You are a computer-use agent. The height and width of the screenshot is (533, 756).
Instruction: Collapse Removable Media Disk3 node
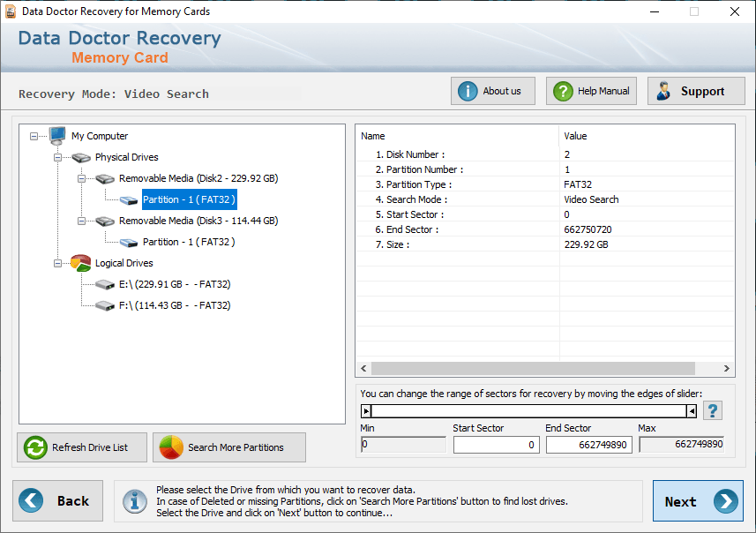(81, 221)
